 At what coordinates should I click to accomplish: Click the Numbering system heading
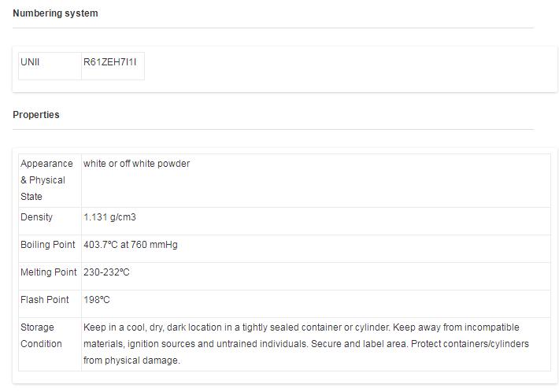(x=55, y=13)
